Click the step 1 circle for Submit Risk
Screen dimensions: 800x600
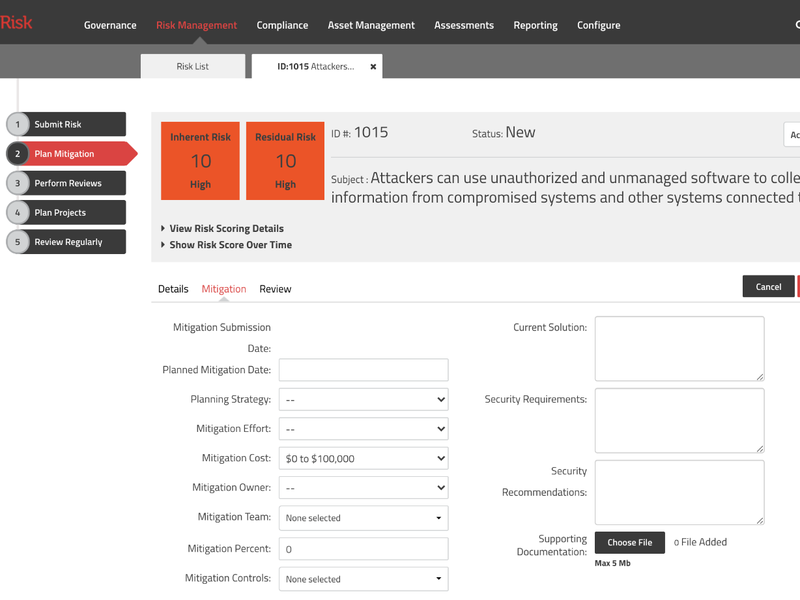click(x=18, y=124)
